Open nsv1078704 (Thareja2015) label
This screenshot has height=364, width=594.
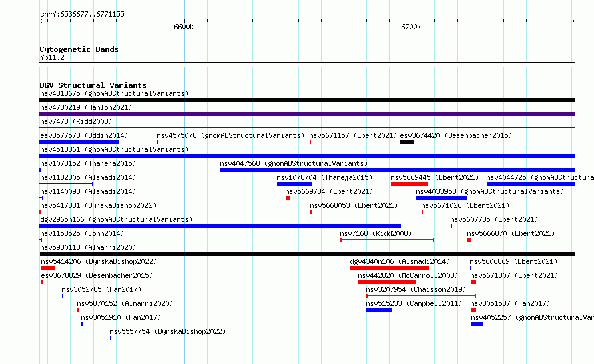point(324,177)
